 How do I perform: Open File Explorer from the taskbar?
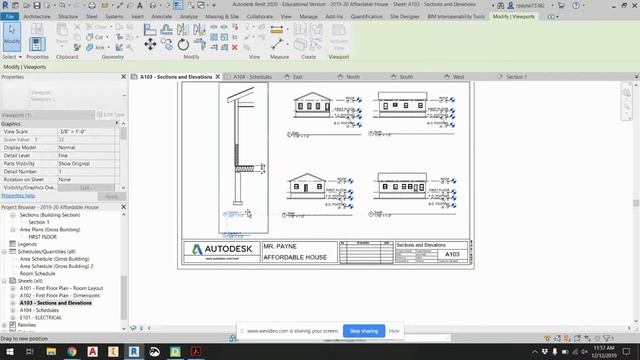51,351
